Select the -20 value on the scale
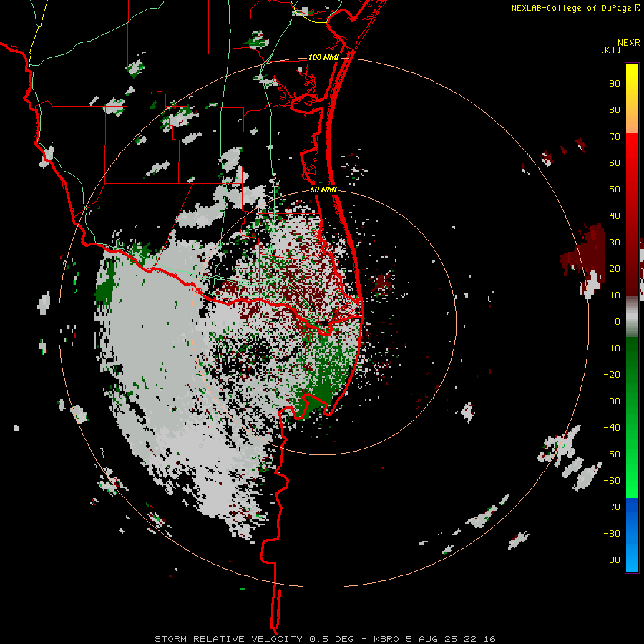644x644 pixels. [x=612, y=375]
